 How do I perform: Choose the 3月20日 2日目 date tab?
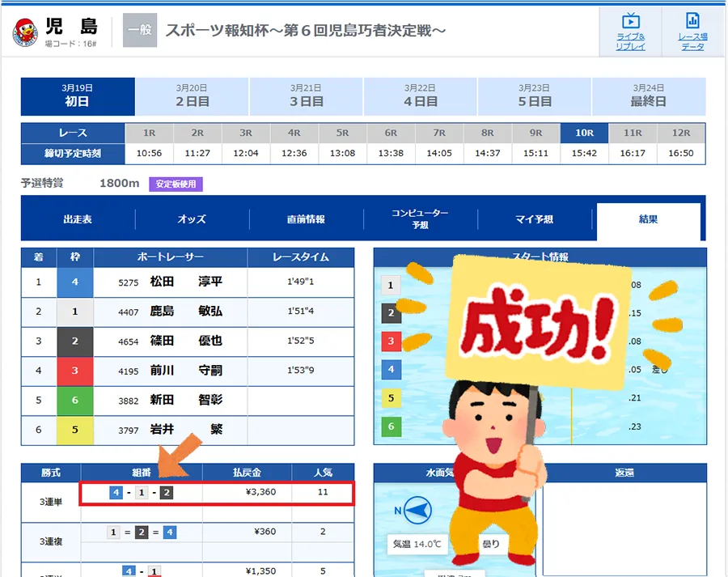pos(192,96)
